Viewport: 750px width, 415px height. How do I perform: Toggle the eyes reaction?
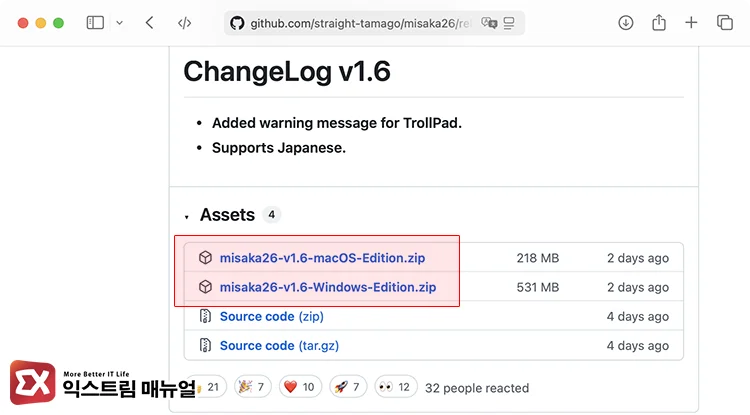394,387
